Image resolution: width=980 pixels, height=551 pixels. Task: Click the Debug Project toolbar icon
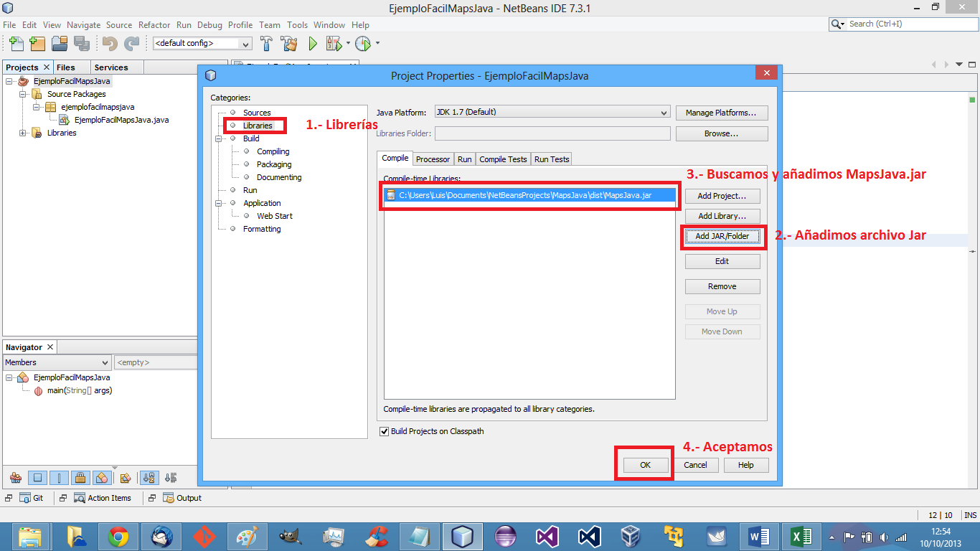pyautogui.click(x=334, y=44)
